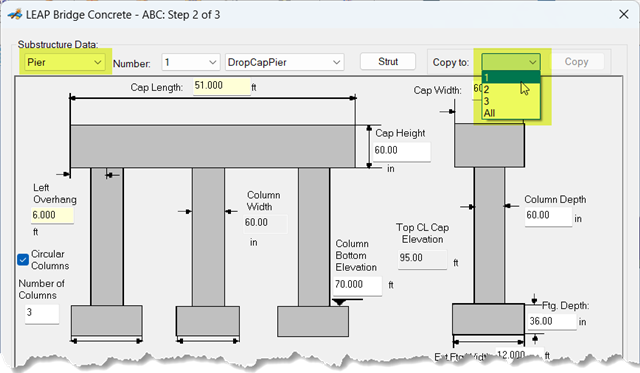This screenshot has height=373, width=640.
Task: Select option 1 in Copy to list
Action: [x=511, y=77]
